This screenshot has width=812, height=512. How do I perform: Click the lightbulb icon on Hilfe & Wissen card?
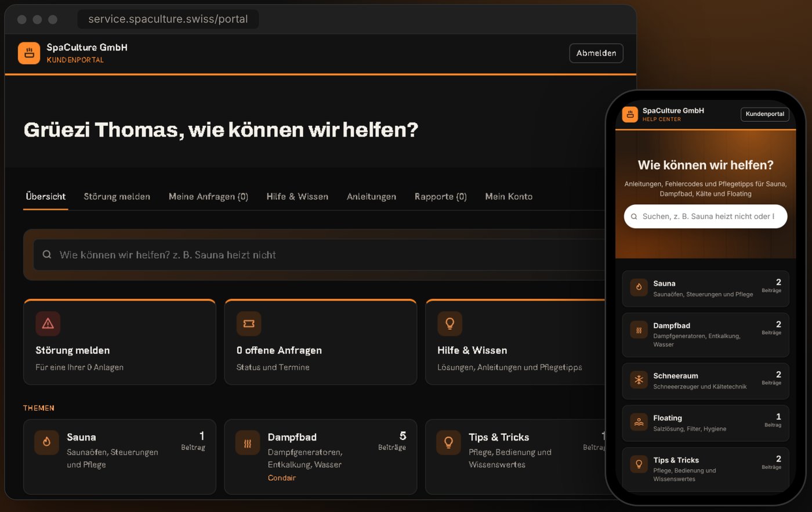pos(449,323)
